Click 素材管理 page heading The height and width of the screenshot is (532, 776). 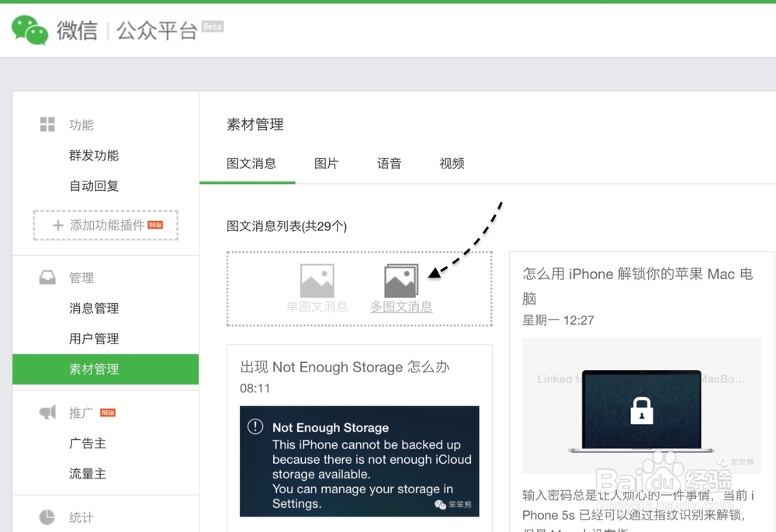(255, 125)
